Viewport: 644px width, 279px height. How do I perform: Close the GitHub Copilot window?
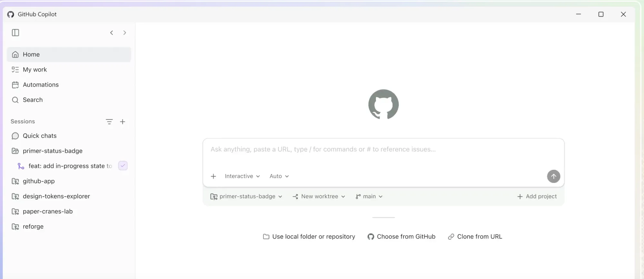point(623,14)
